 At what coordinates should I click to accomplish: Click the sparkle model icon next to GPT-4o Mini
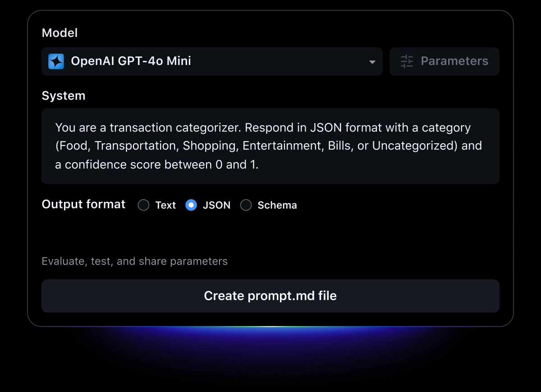[56, 61]
